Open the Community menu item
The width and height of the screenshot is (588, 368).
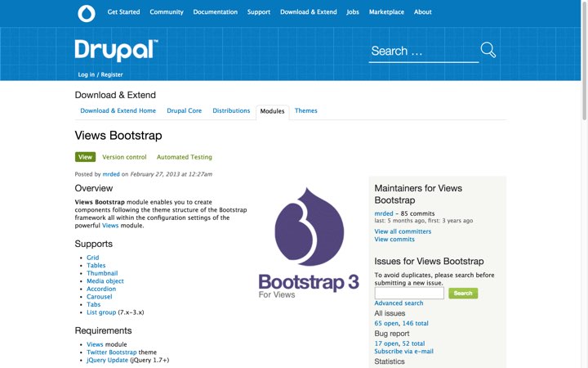pyautogui.click(x=167, y=12)
